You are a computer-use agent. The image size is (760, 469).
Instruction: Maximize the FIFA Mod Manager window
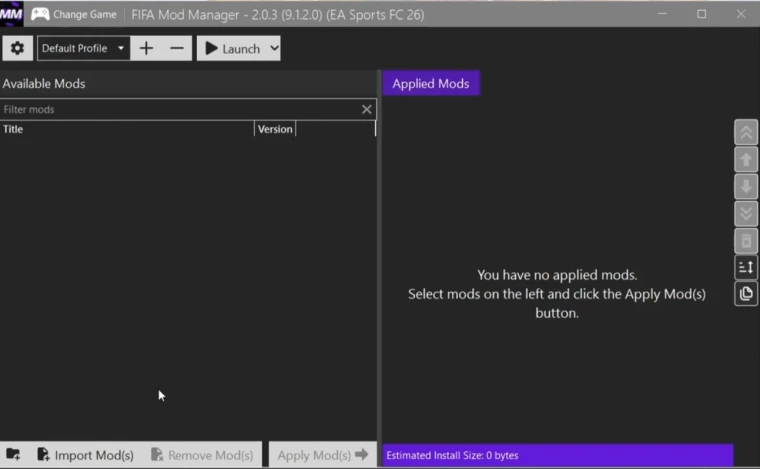coord(701,14)
